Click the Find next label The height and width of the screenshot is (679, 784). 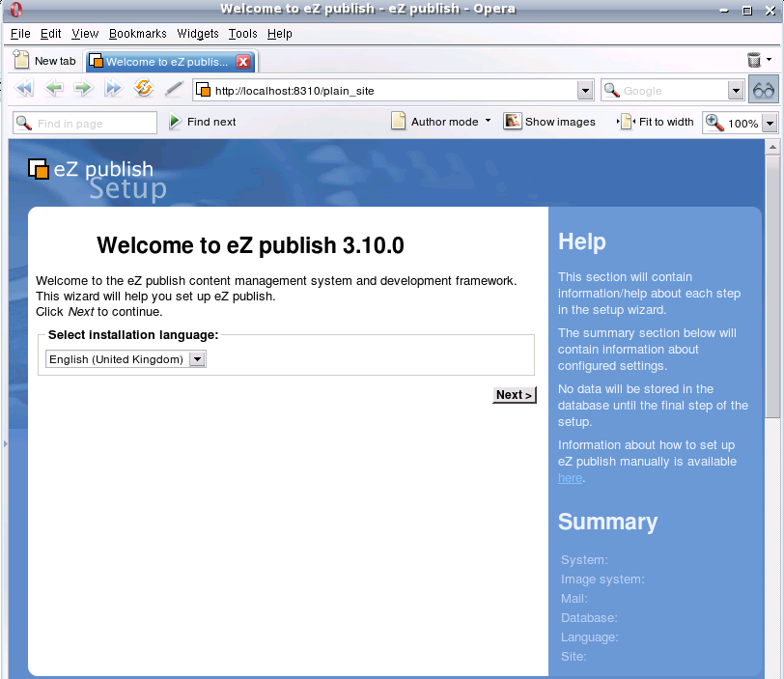coord(211,122)
